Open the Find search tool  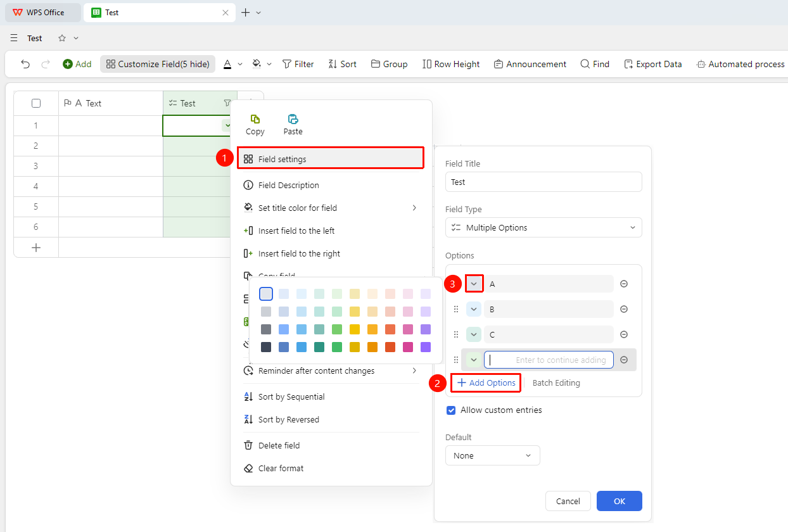[595, 64]
